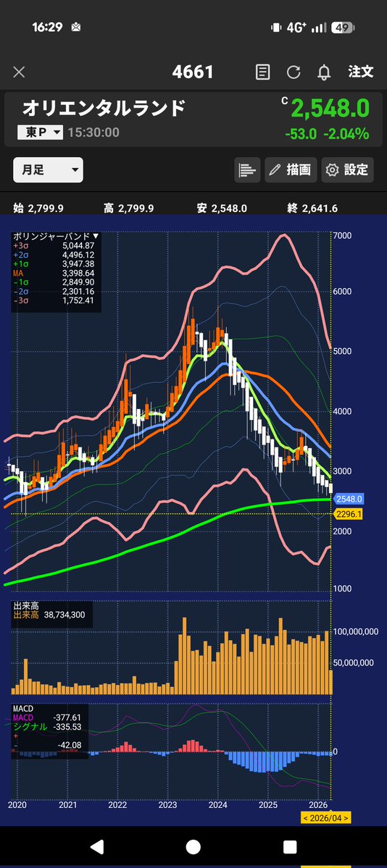Image resolution: width=387 pixels, height=868 pixels.
Task: Open 設定 chart settings
Action: click(x=347, y=170)
